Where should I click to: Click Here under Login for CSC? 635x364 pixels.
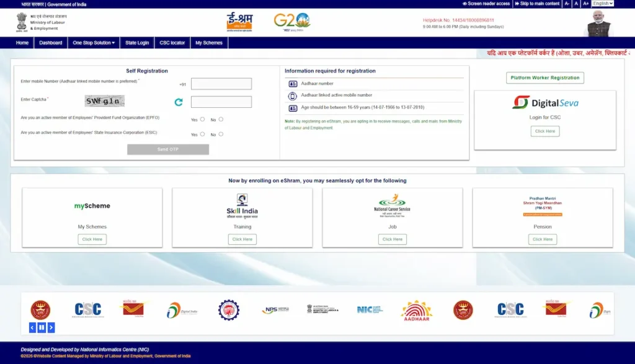[x=545, y=131]
